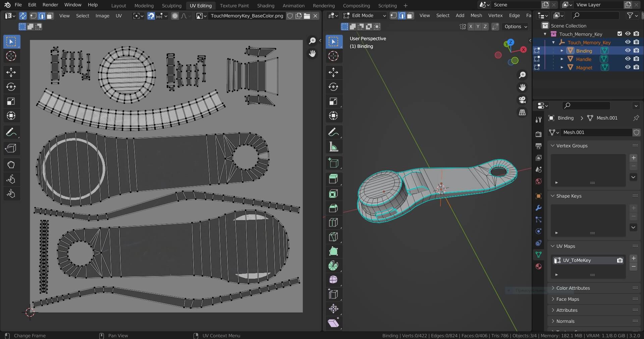This screenshot has height=339, width=644.
Task: Select the Cursor tool in UV editor
Action: click(11, 56)
